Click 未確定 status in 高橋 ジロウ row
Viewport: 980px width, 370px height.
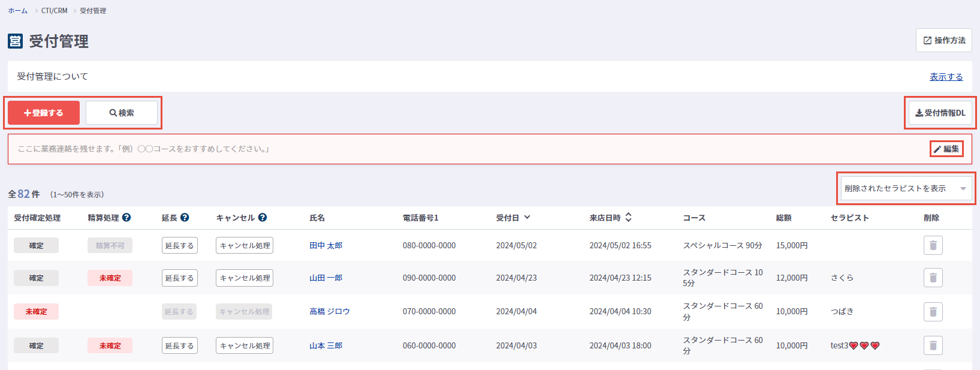(x=36, y=312)
